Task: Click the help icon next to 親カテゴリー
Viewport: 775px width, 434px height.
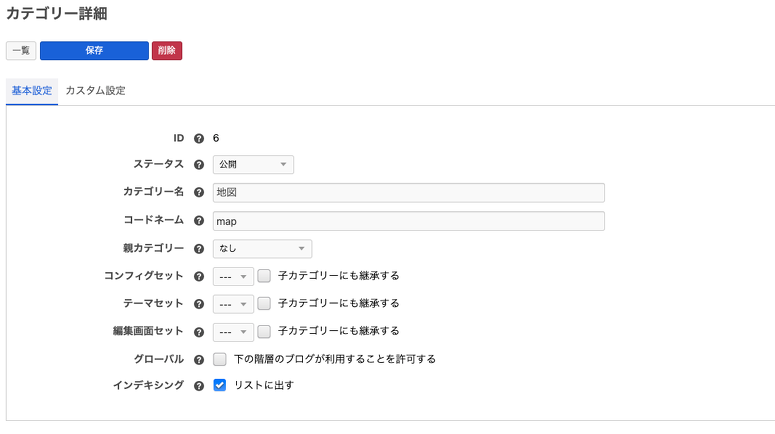Action: [199, 249]
